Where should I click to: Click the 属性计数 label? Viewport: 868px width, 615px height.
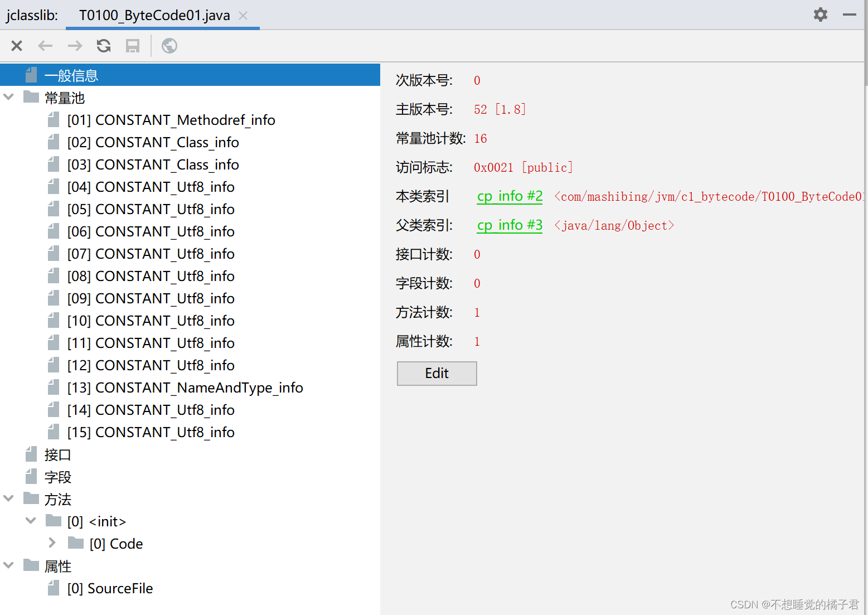[x=424, y=341]
